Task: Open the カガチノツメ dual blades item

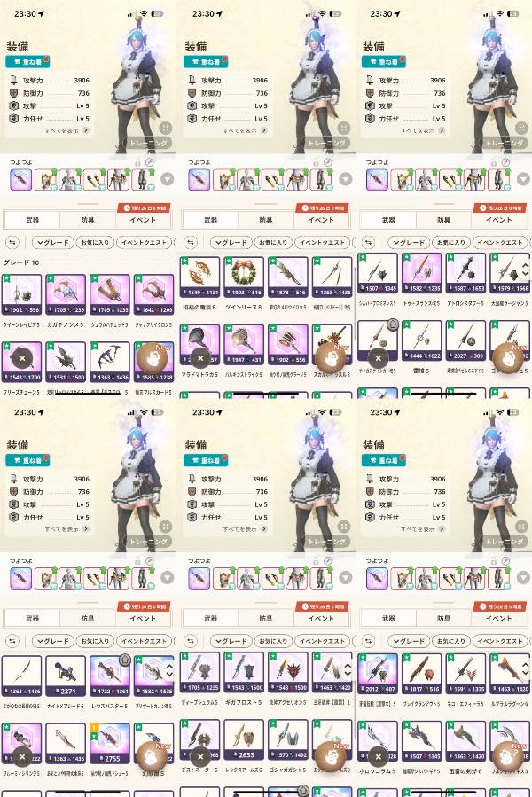Action: point(66,295)
